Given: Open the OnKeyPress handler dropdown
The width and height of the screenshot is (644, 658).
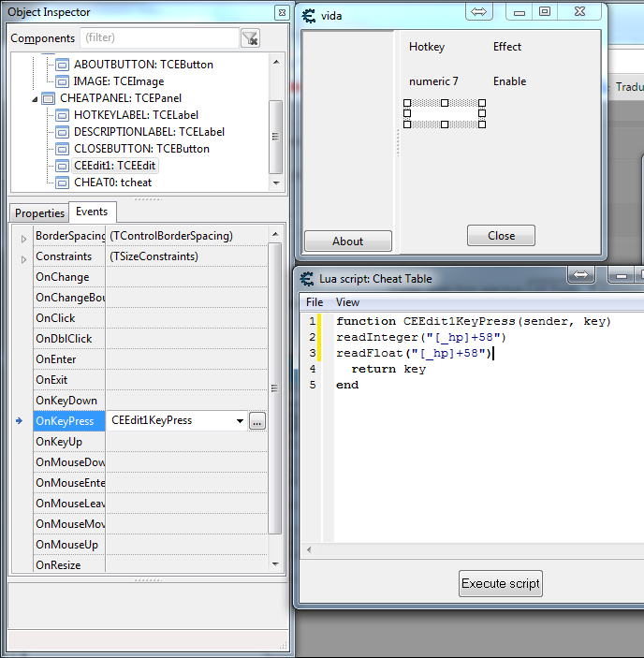Looking at the screenshot, I should [x=241, y=421].
